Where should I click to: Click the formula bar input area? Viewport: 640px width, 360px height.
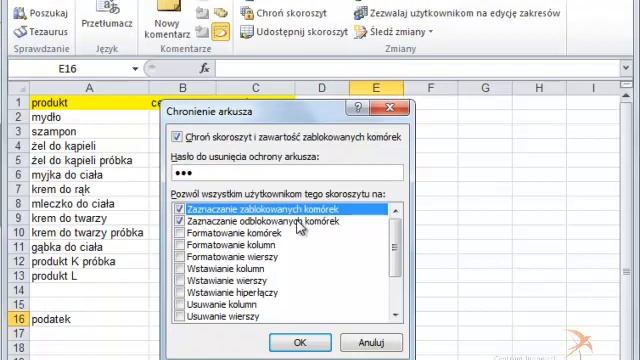pos(418,69)
